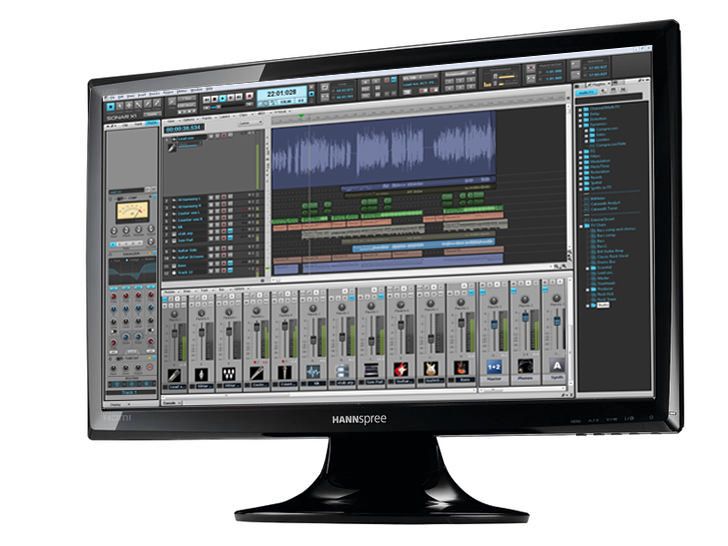Image resolution: width=728 pixels, height=546 pixels.
Task: Click the stacked drum-machine icon in console
Action: (x=342, y=370)
